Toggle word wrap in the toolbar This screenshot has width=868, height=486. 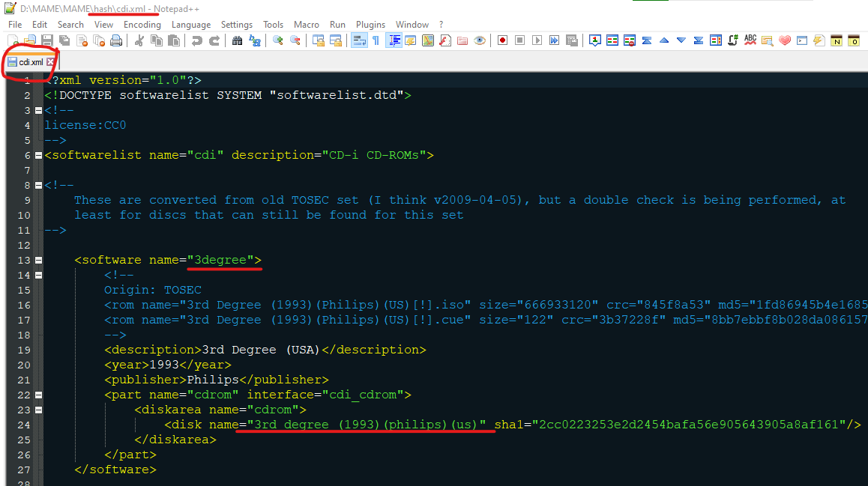(x=359, y=40)
